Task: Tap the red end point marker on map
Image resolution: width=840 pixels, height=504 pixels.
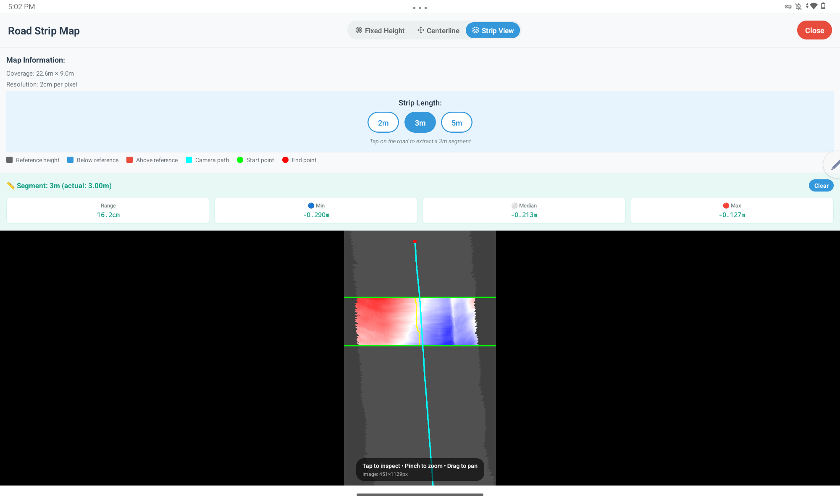Action: 415,241
